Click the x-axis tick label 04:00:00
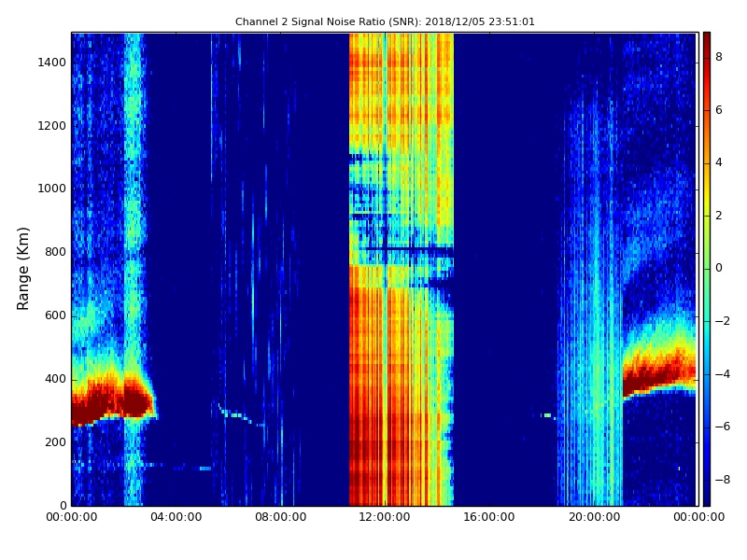747x560 pixels. click(x=176, y=517)
